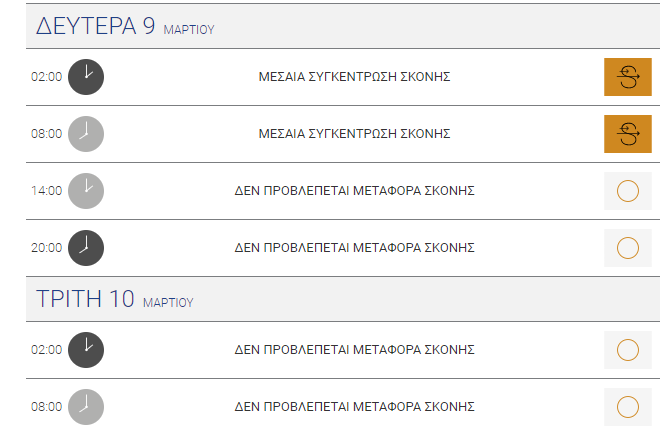Click the dark clock icon, Tuesday 02:00
This screenshot has height=434, width=672.
pos(86,350)
